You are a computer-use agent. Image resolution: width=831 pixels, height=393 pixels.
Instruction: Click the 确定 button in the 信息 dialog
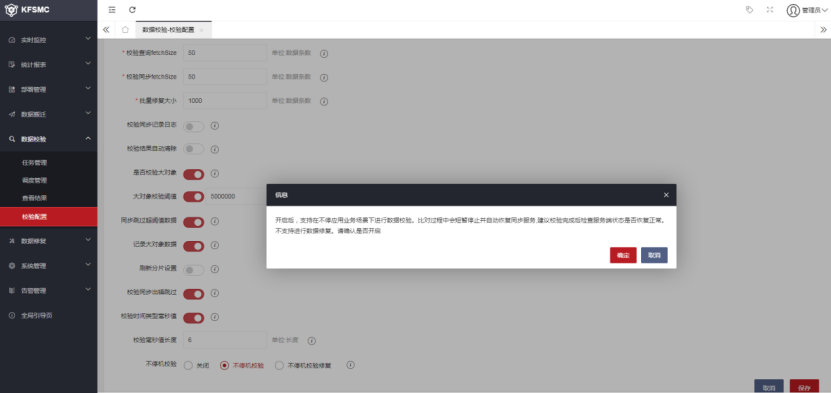pos(623,255)
